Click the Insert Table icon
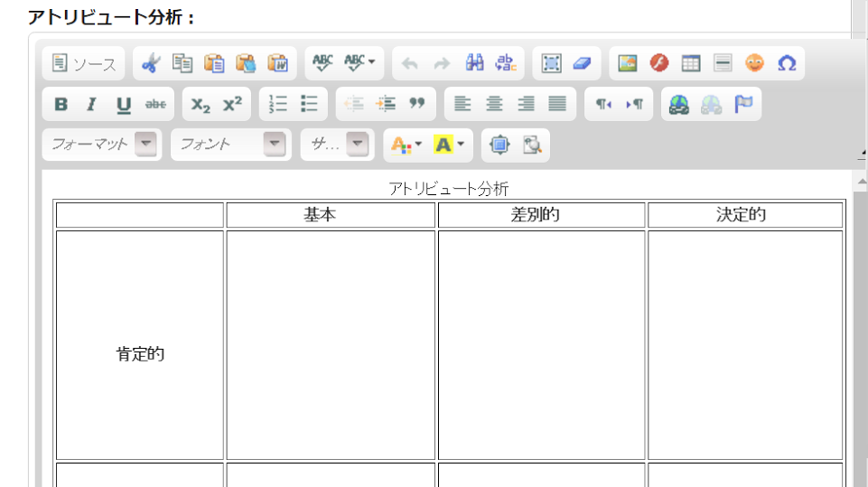Image resolution: width=868 pixels, height=487 pixels. click(691, 63)
